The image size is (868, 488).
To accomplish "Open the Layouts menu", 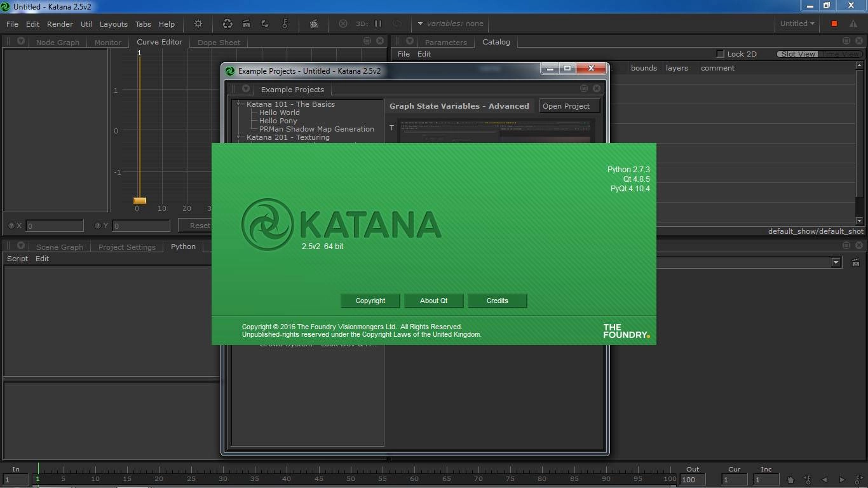I will point(114,24).
